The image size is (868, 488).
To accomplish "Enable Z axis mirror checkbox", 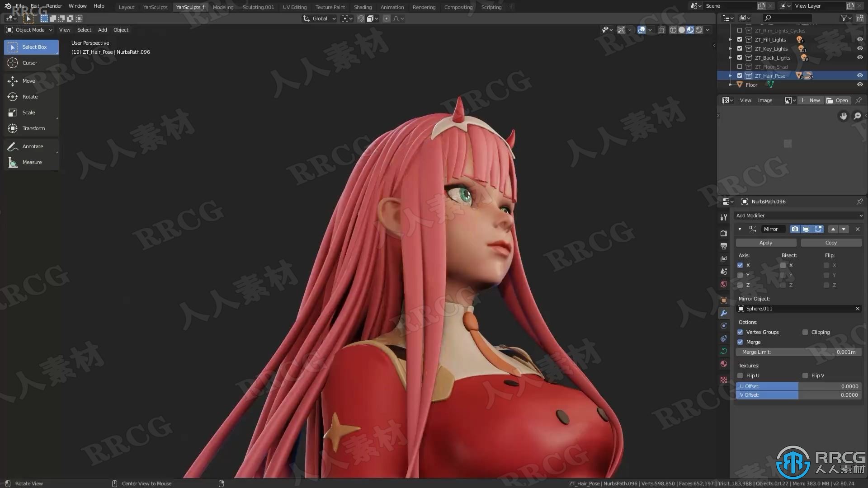I will click(740, 285).
